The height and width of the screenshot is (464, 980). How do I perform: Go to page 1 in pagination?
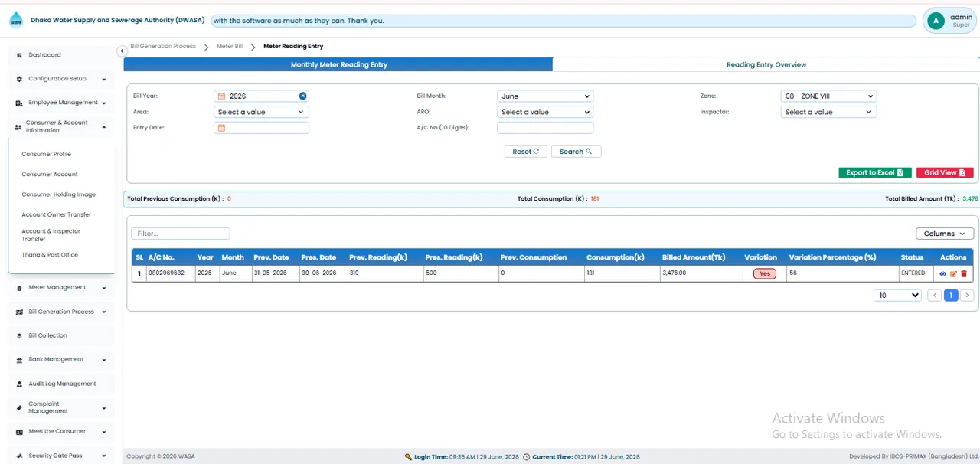point(951,296)
